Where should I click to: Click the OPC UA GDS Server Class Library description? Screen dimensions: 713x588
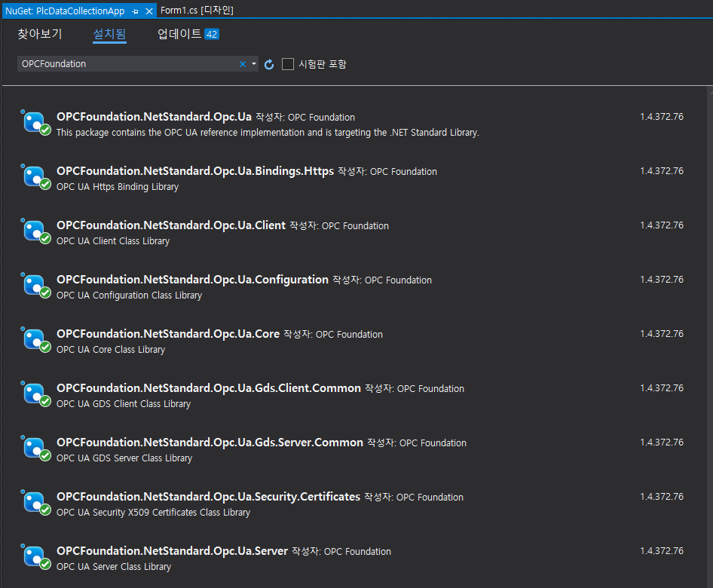(x=124, y=458)
